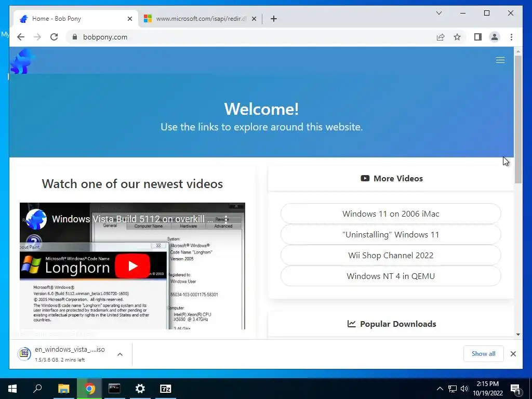Click Chrome icon in the taskbar
Viewport: 532px width, 399px height.
coord(89,389)
